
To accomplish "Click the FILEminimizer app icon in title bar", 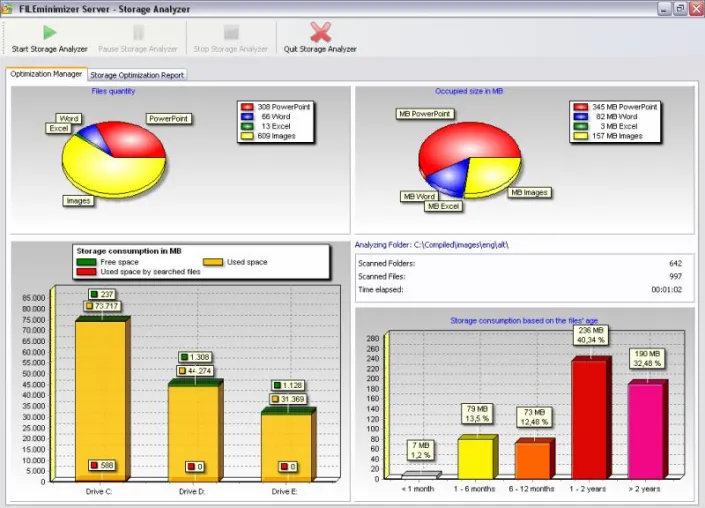I will [x=6, y=9].
